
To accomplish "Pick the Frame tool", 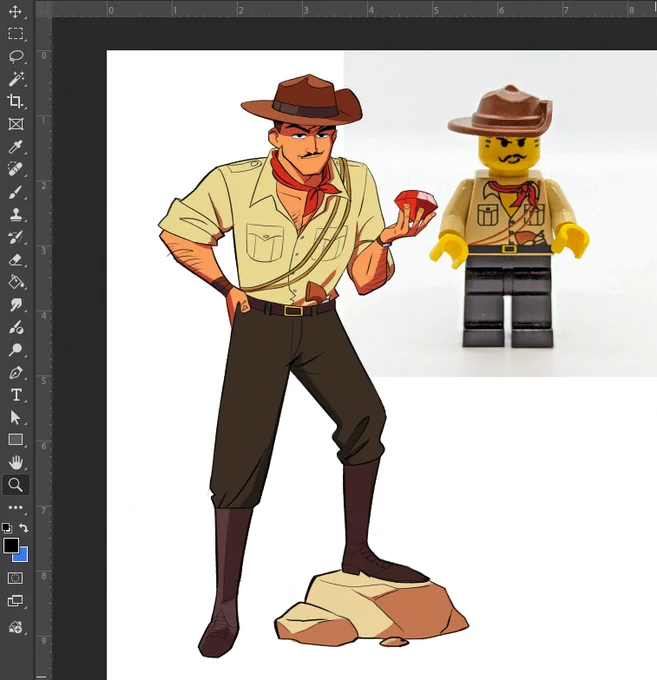I will 16,124.
